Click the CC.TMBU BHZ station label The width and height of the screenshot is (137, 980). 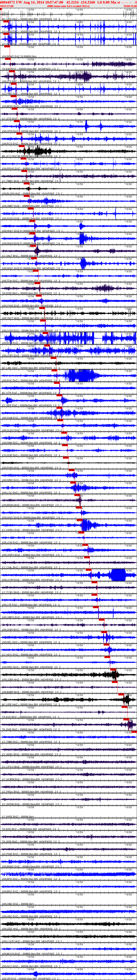click(x=31, y=181)
